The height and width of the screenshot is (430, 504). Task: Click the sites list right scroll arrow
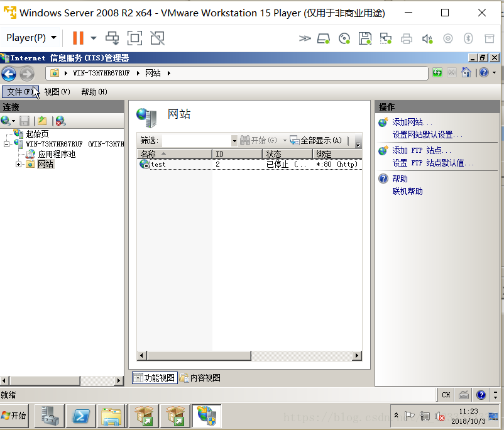pyautogui.click(x=356, y=355)
